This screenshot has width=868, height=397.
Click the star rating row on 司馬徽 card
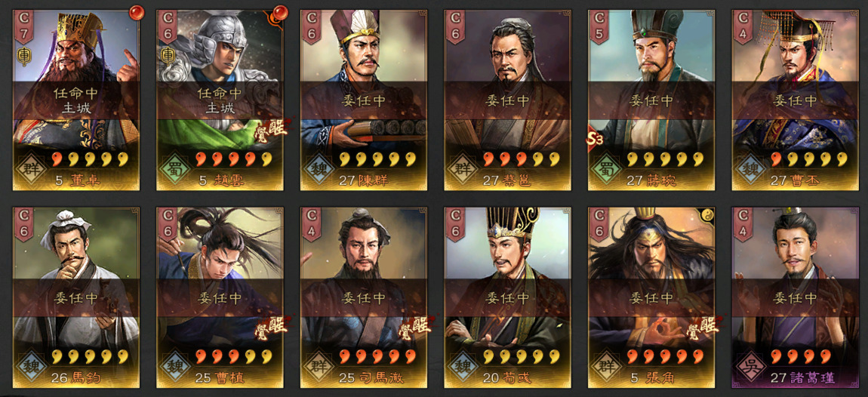377,356
